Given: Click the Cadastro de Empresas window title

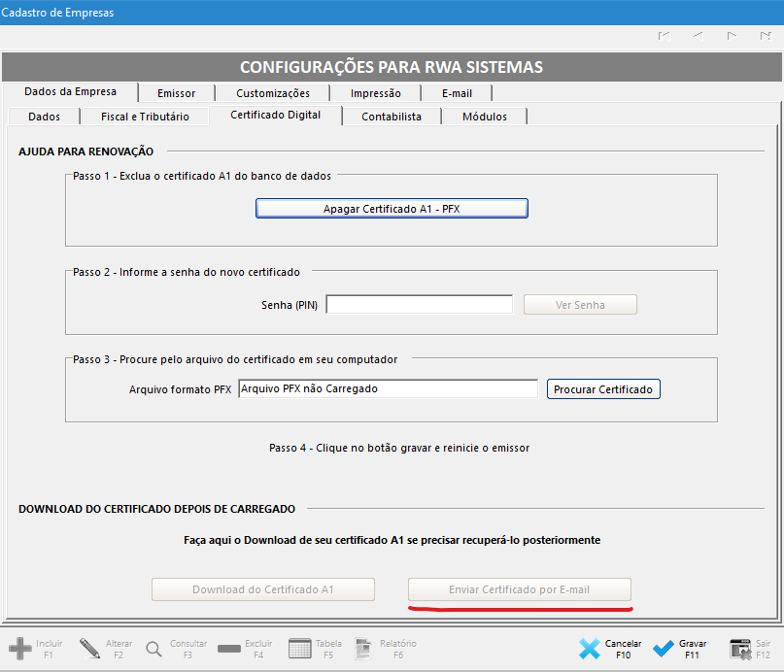Looking at the screenshot, I should pos(57,13).
